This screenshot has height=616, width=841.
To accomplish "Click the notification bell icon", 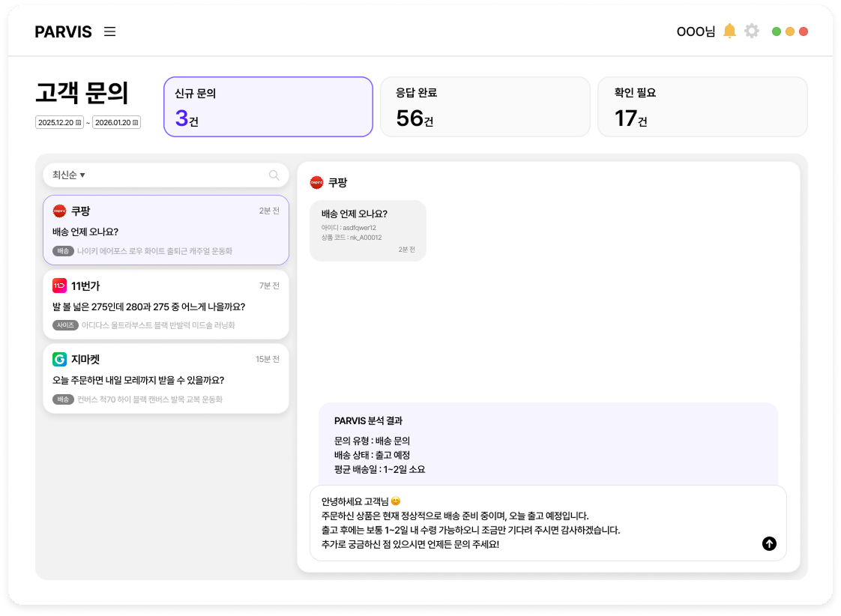I will (x=729, y=31).
